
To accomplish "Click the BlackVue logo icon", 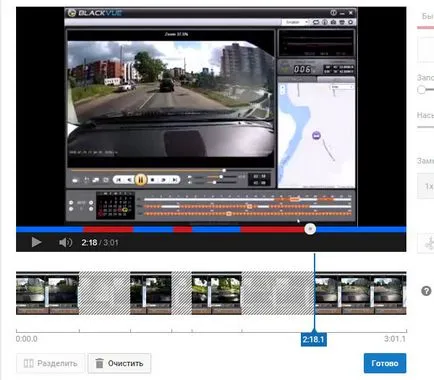I will (72, 13).
